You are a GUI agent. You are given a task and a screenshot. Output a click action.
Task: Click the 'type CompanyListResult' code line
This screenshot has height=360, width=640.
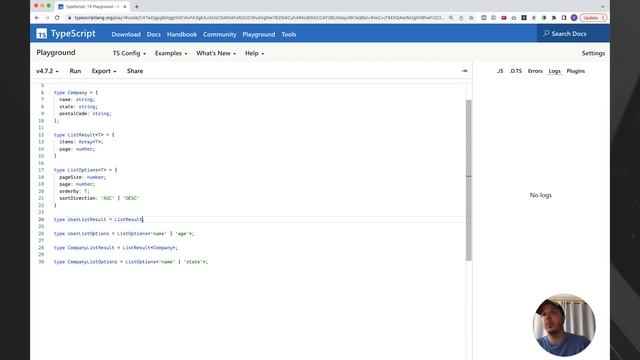[116, 247]
